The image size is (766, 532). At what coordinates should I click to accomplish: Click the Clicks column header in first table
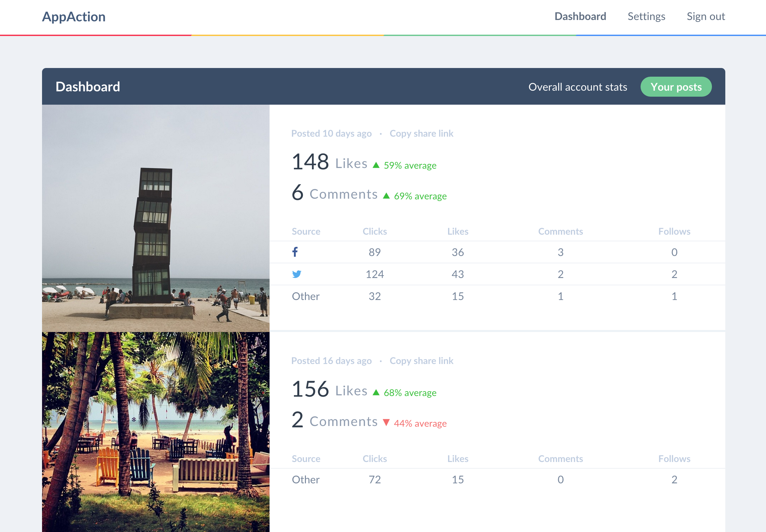click(375, 231)
